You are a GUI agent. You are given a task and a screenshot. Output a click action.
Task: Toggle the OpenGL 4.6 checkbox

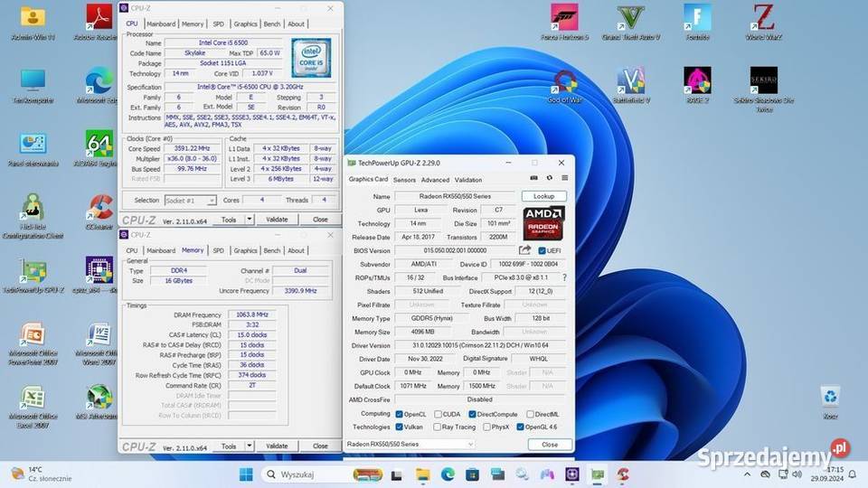click(521, 427)
